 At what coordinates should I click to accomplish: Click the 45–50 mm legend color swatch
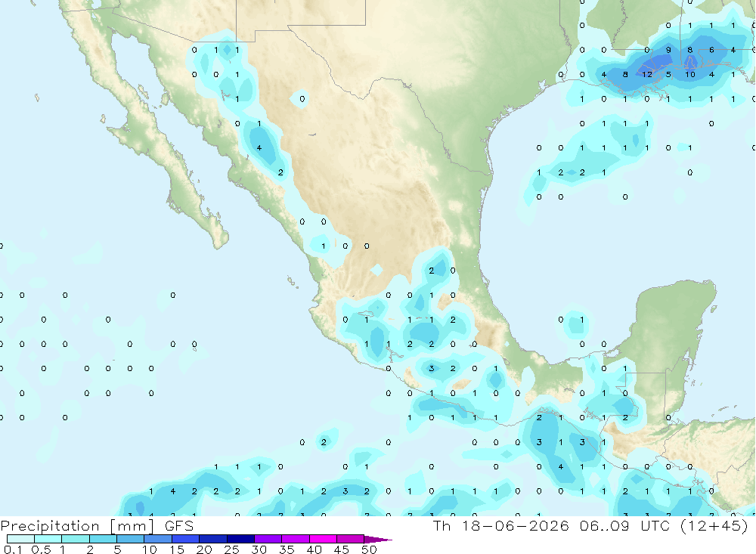click(x=351, y=539)
